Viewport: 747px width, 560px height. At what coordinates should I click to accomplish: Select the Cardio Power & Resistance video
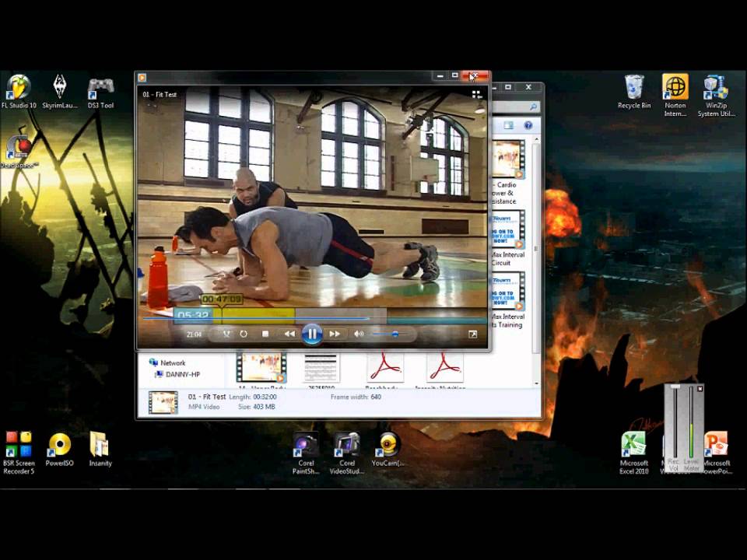pos(509,159)
